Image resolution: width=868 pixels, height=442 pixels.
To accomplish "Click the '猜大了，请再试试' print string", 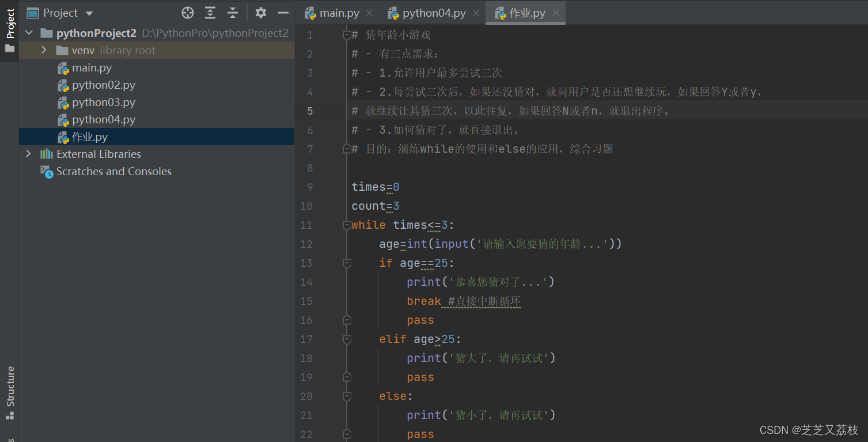I will (x=499, y=358).
